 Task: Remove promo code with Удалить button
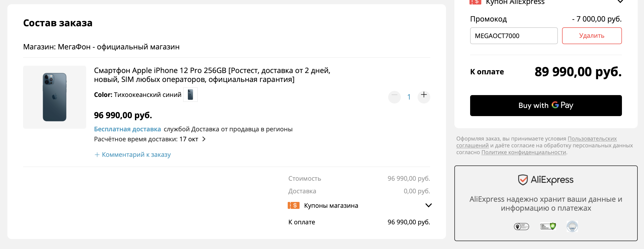[x=592, y=36]
